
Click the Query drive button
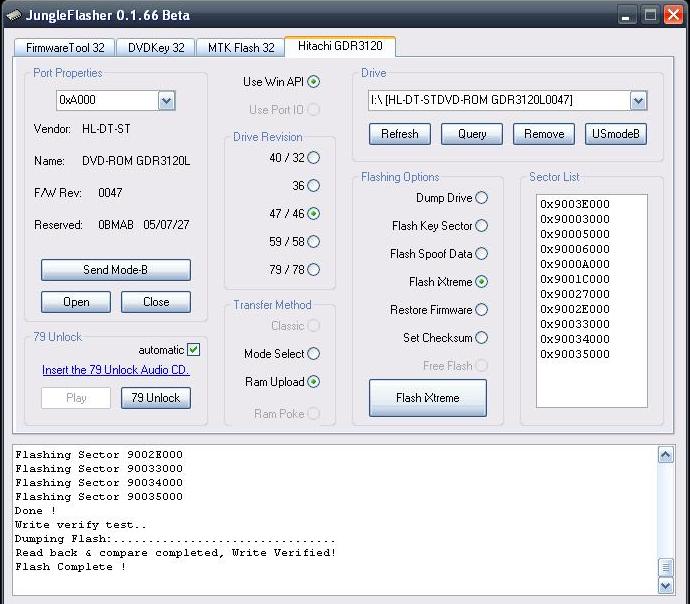472,134
